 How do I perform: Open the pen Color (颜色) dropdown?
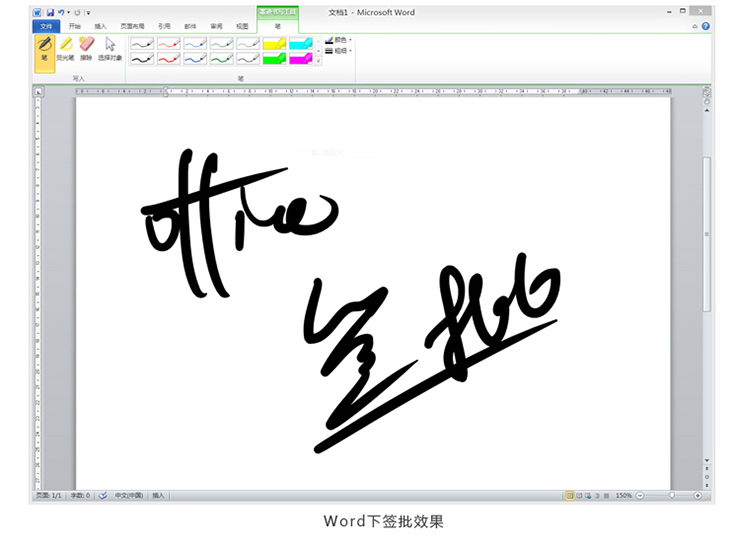338,40
